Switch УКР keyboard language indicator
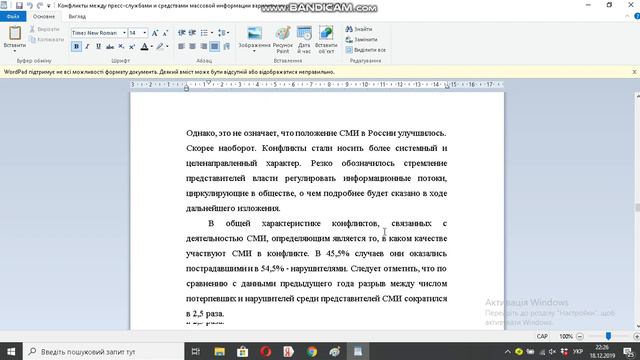This screenshot has height=360, width=640. pyautogui.click(x=578, y=351)
